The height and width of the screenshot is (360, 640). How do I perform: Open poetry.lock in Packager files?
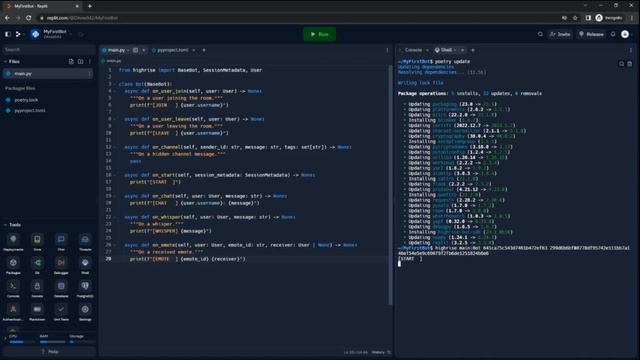click(x=26, y=100)
